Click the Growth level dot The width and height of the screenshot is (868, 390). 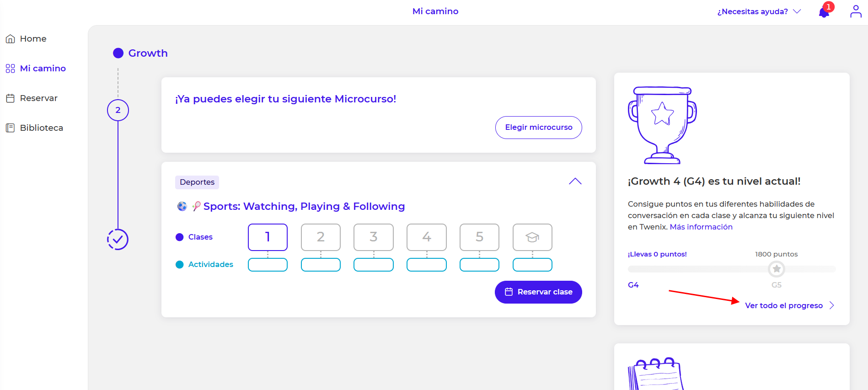tap(118, 53)
